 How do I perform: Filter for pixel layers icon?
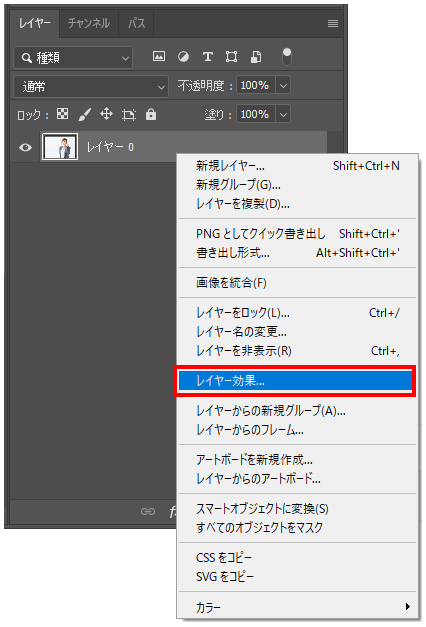pyautogui.click(x=159, y=56)
